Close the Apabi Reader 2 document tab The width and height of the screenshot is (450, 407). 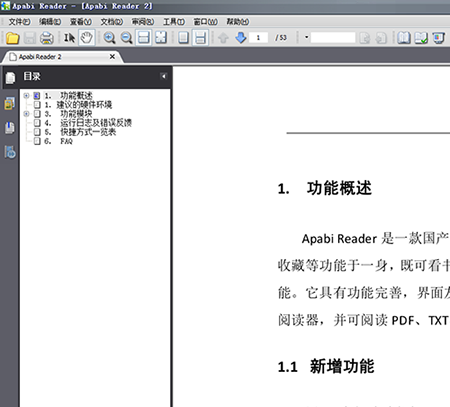click(112, 57)
